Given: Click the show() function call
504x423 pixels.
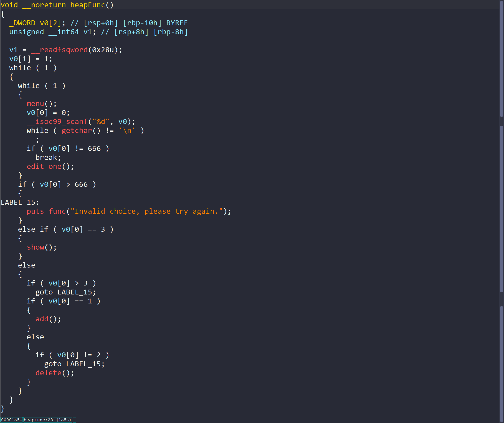Looking at the screenshot, I should (x=35, y=247).
